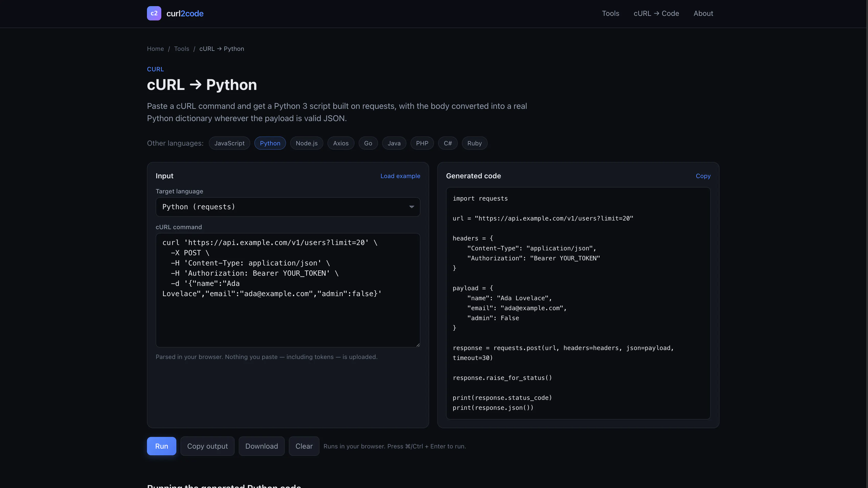Click the 'Runs in your browser' hint text
The image size is (868, 488).
tap(395, 447)
